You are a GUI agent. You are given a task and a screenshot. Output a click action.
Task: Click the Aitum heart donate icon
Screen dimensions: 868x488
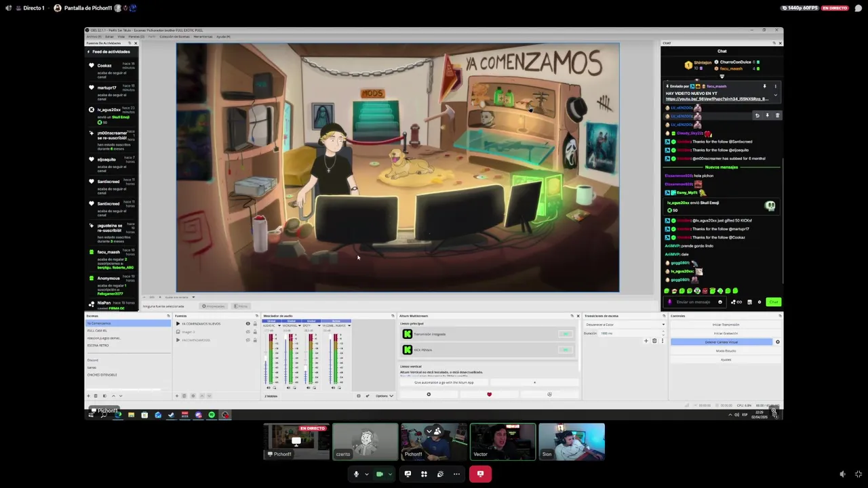click(x=489, y=394)
